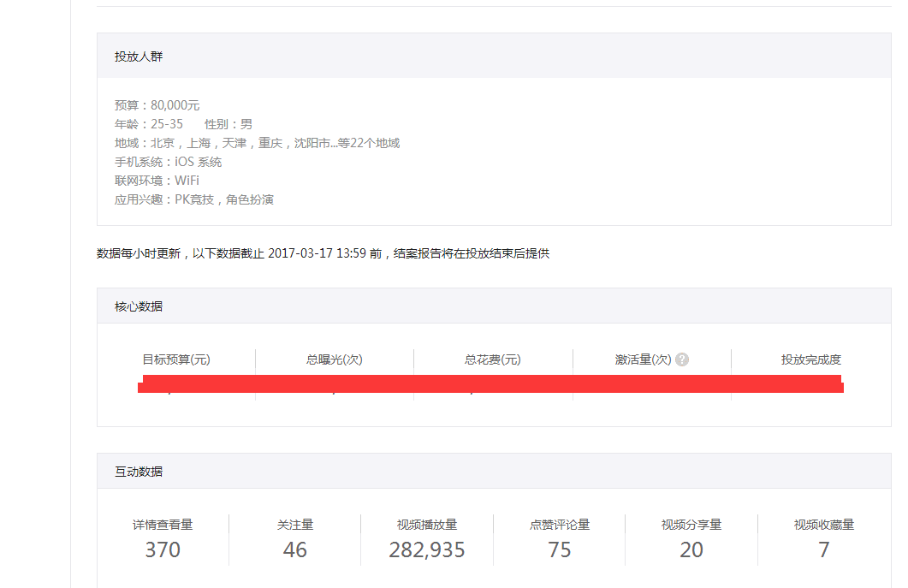The image size is (908, 588).
Task: Click the help icon beside 激活量(次)
Action: [682, 360]
